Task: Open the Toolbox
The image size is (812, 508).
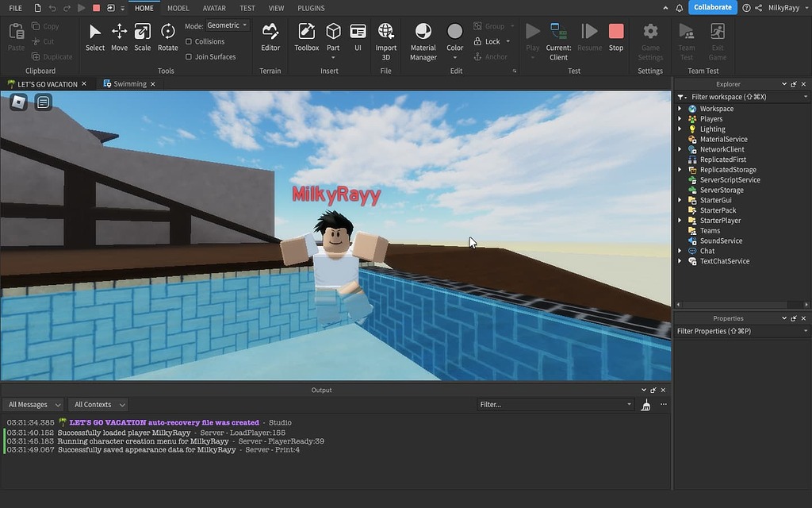Action: click(x=306, y=36)
